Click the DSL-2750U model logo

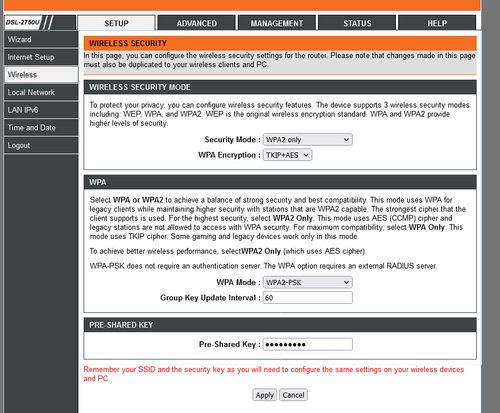tap(23, 23)
